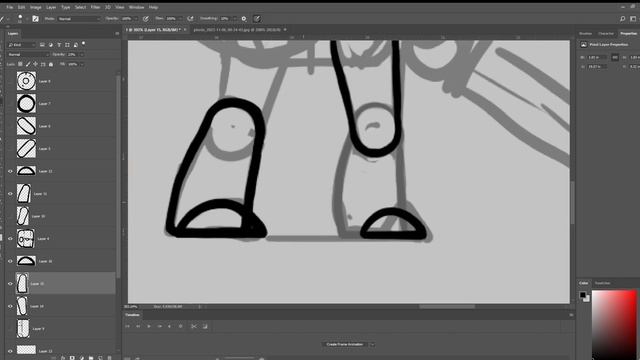Show hidden Layer 9
Image resolution: width=640 pixels, height=360 pixels.
[10, 328]
